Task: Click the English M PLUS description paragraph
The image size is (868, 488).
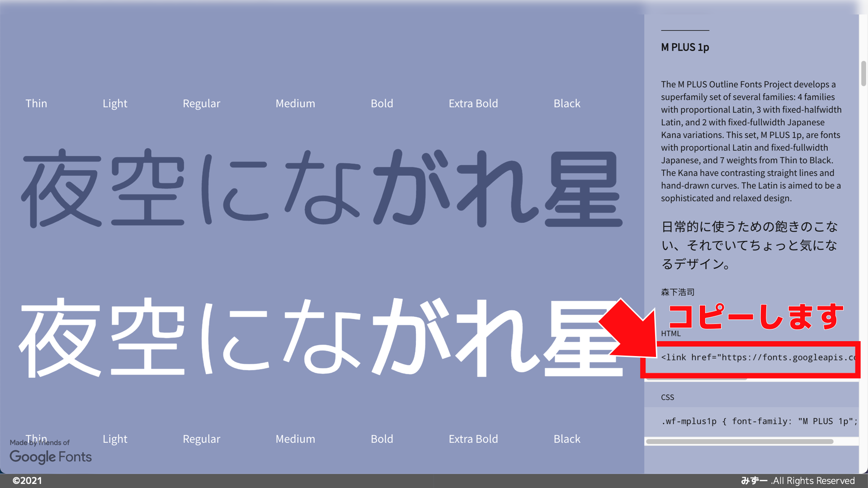Action: 751,141
